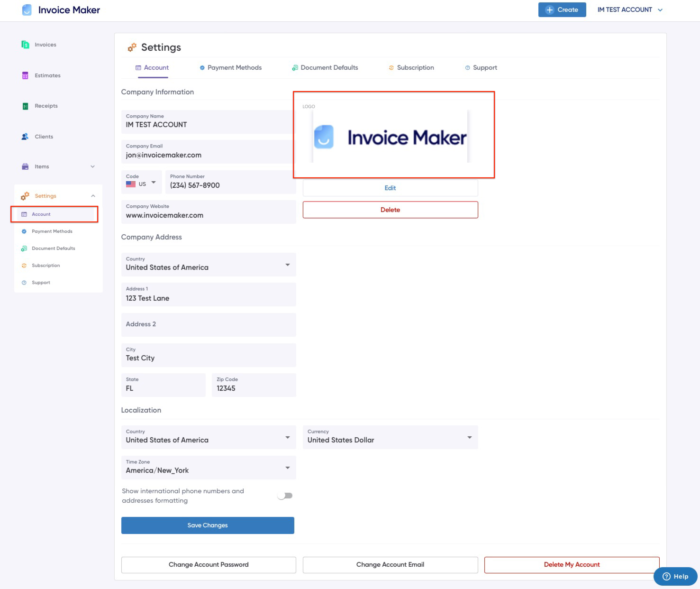Switch to the Account tab
Screen dimensions: 700x589
153,68
